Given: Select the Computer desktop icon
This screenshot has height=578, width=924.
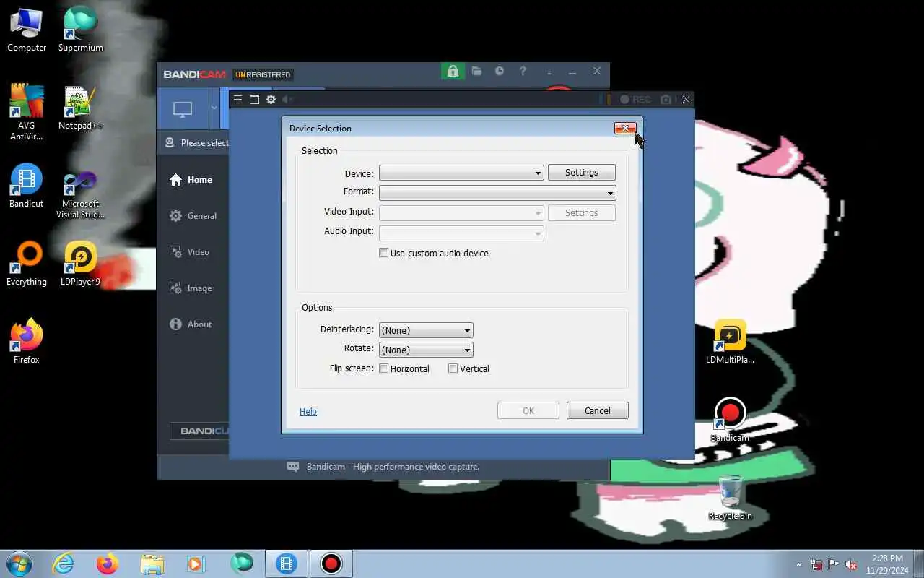Looking at the screenshot, I should 27,30.
